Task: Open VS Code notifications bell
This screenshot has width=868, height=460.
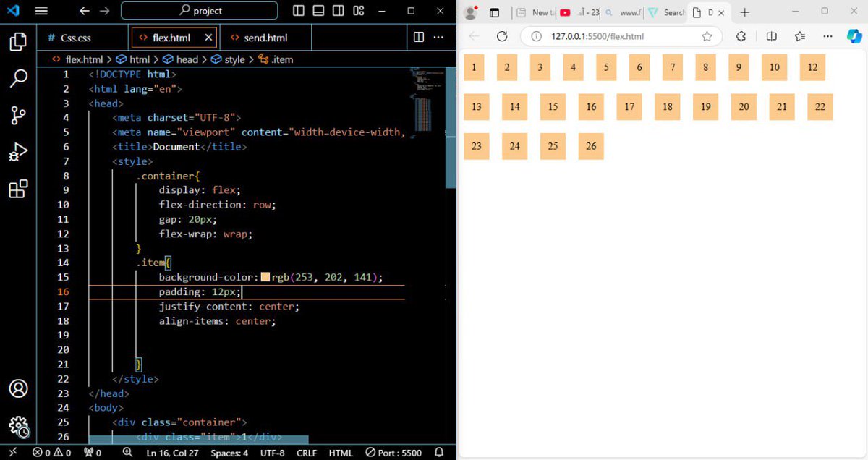Action: coord(438,453)
